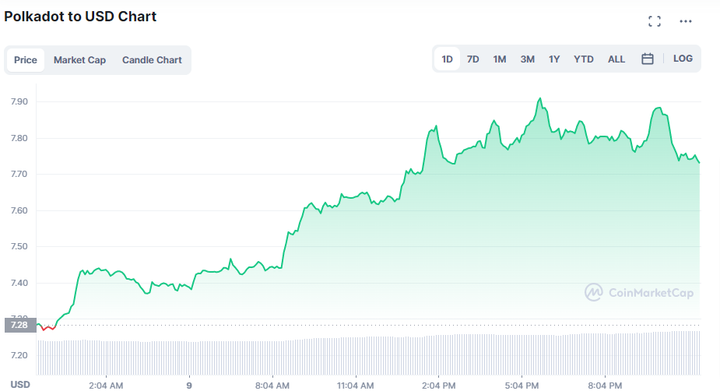This screenshot has height=392, width=720.
Task: Select the Price tab
Action: pos(25,60)
